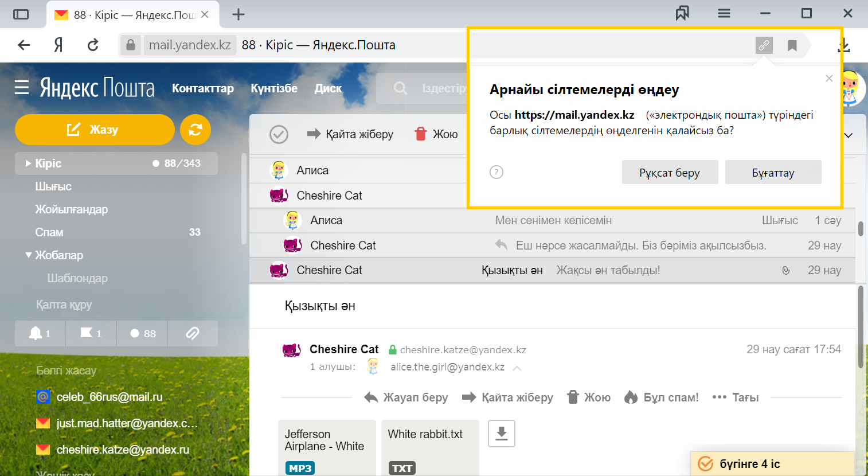Click the lock site security icon

click(x=131, y=45)
